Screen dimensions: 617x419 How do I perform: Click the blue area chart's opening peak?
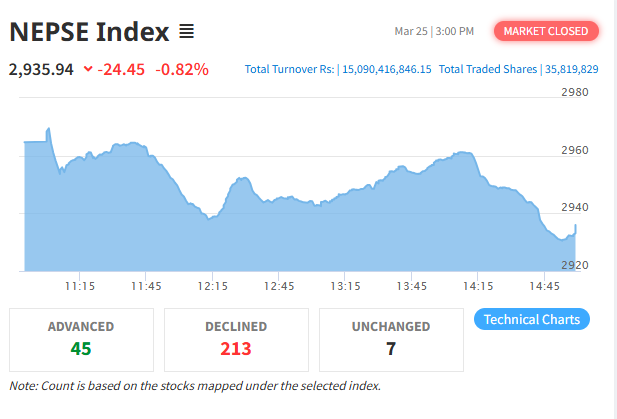[x=48, y=130]
